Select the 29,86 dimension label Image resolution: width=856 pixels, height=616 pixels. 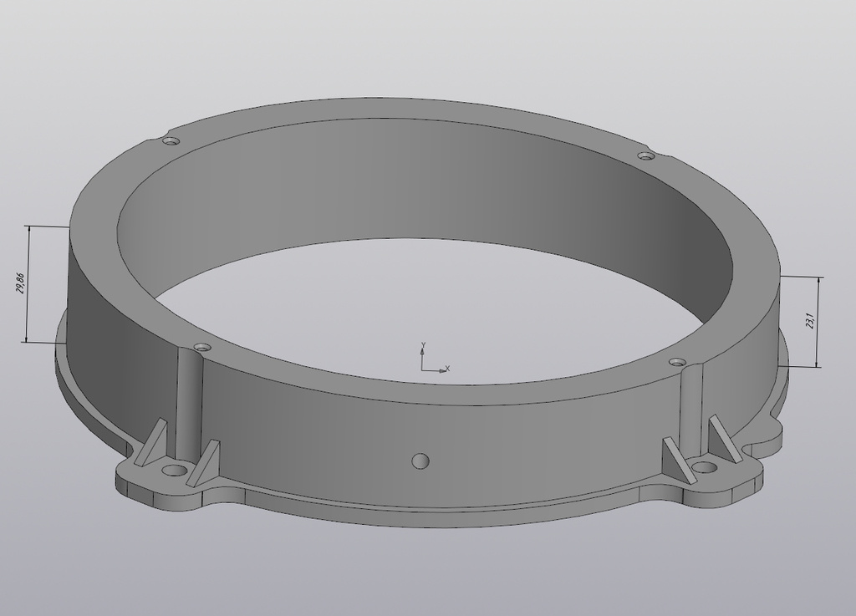(x=18, y=283)
